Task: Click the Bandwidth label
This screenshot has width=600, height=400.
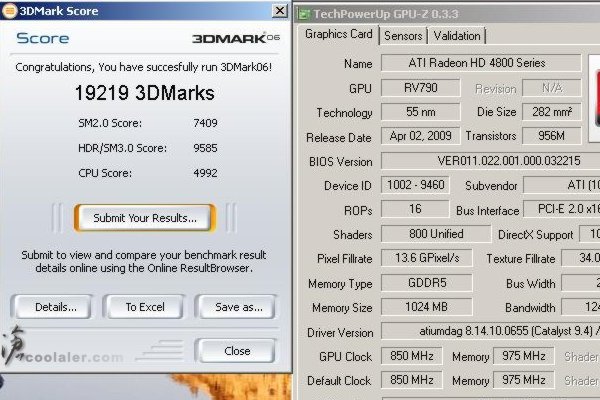Action: pos(530,308)
